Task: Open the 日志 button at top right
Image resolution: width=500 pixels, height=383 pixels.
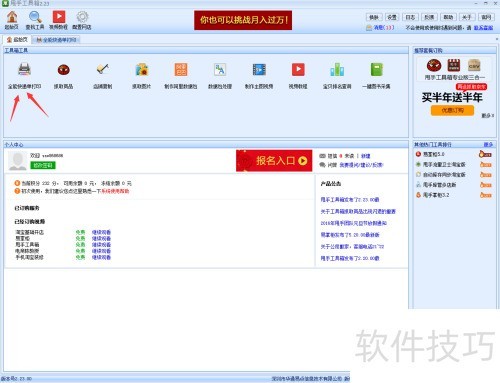Action: tap(411, 17)
